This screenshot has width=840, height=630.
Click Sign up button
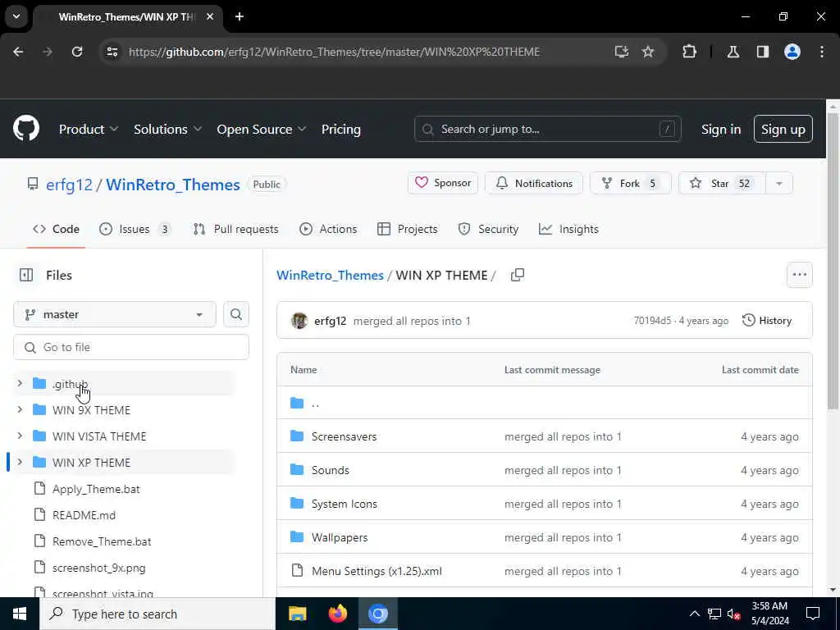783,129
